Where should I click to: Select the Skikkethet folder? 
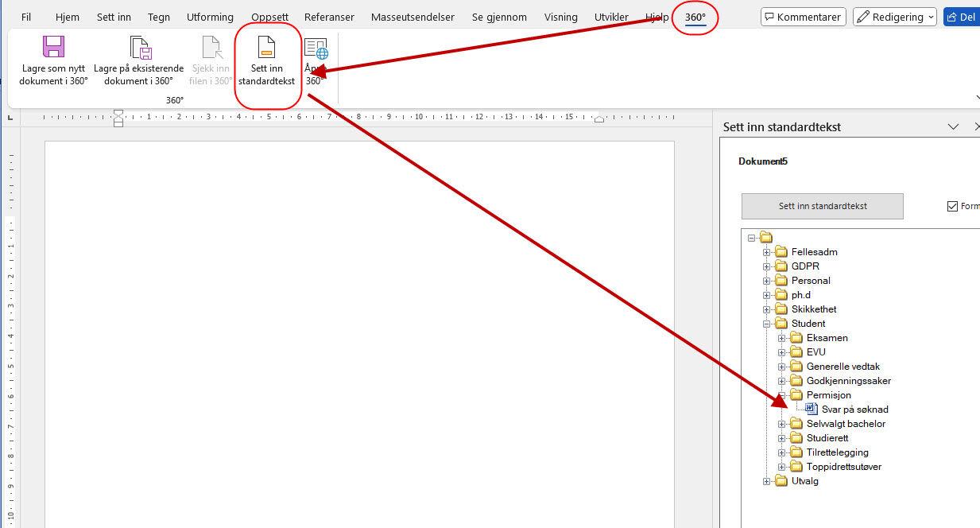pos(807,309)
